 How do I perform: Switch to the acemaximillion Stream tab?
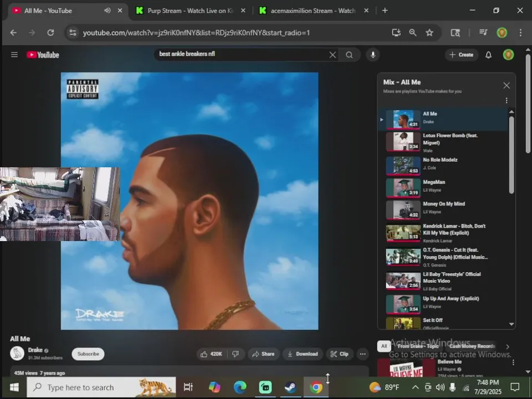[313, 11]
